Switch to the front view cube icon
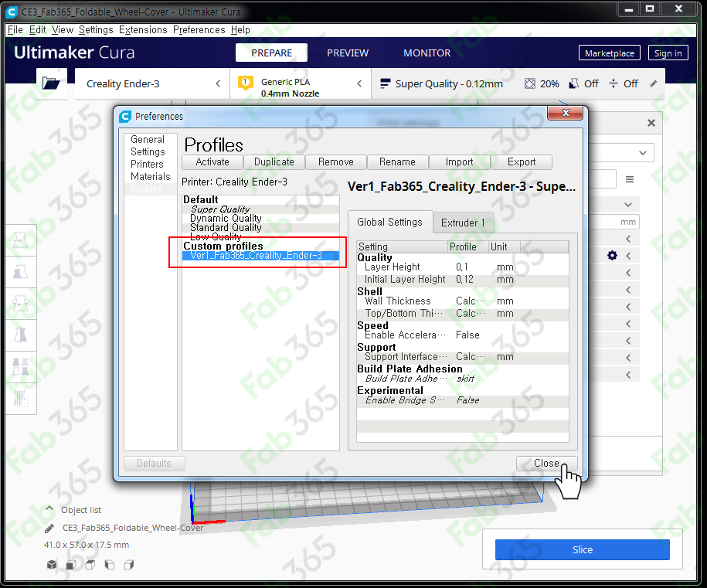This screenshot has height=588, width=707. coord(71,565)
